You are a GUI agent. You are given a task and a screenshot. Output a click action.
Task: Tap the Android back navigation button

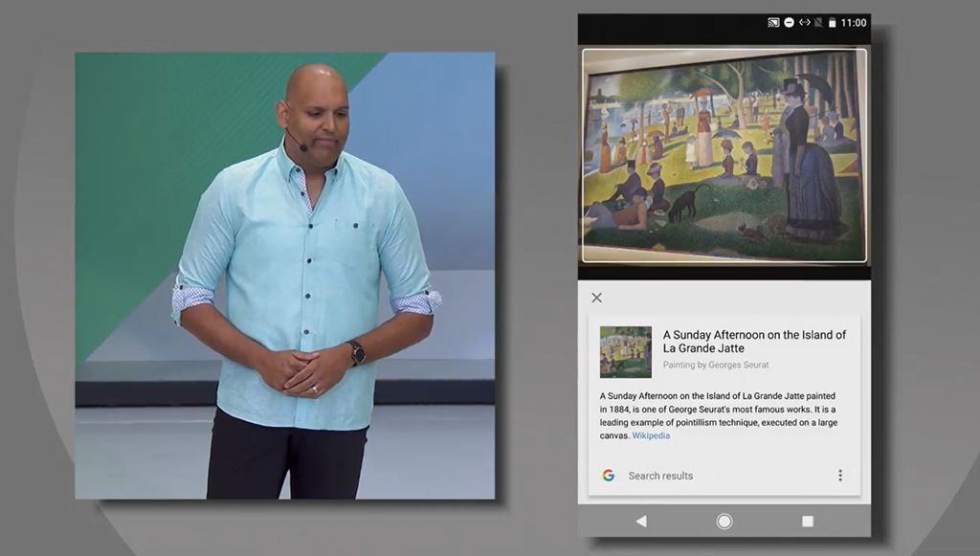click(641, 521)
